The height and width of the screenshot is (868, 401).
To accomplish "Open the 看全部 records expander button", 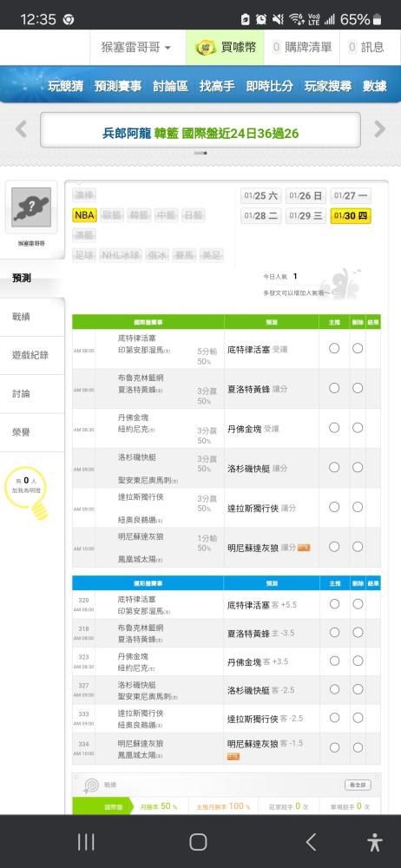I will pyautogui.click(x=358, y=785).
